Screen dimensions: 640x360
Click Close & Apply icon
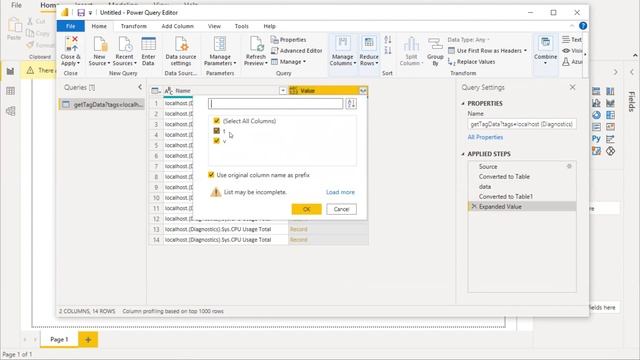click(x=71, y=44)
